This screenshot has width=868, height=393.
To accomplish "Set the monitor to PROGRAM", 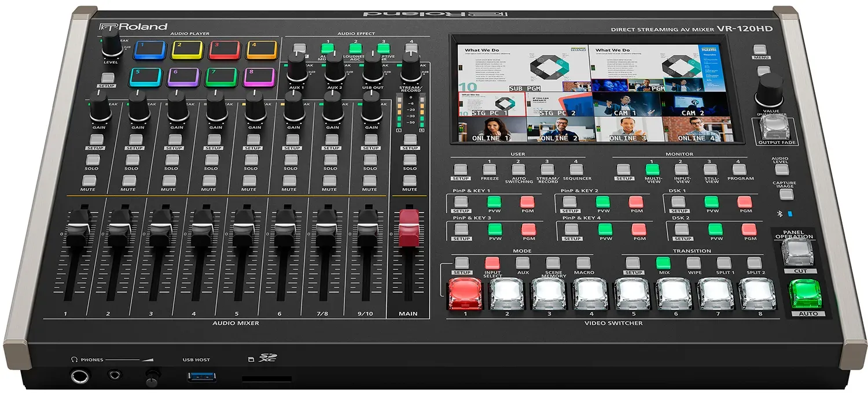I will [740, 169].
